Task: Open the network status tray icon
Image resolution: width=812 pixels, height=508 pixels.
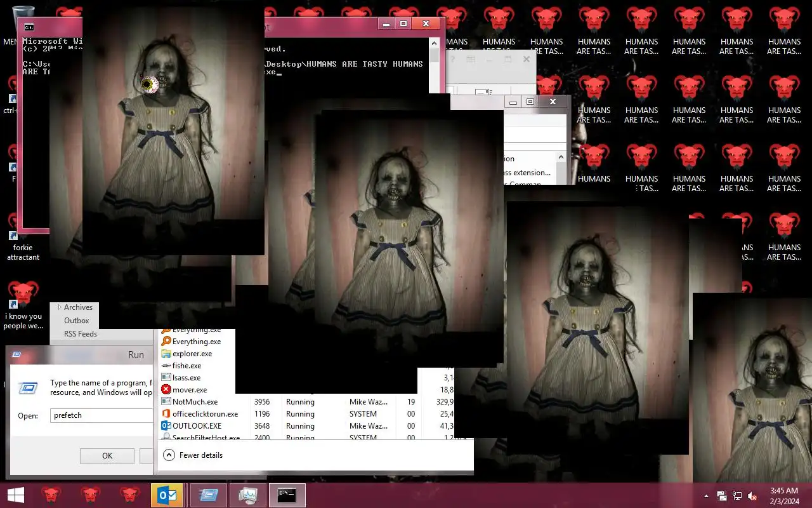Action: click(737, 496)
